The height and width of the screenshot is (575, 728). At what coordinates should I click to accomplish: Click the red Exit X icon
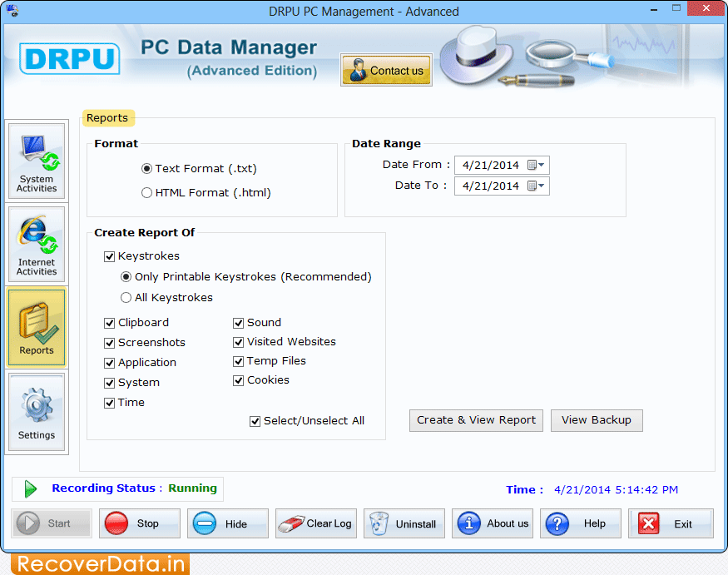click(649, 523)
